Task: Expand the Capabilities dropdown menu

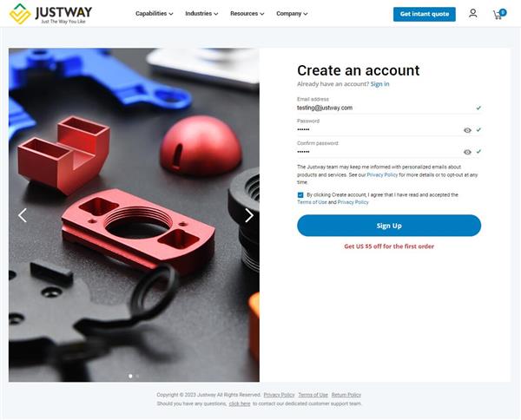Action: click(x=155, y=14)
